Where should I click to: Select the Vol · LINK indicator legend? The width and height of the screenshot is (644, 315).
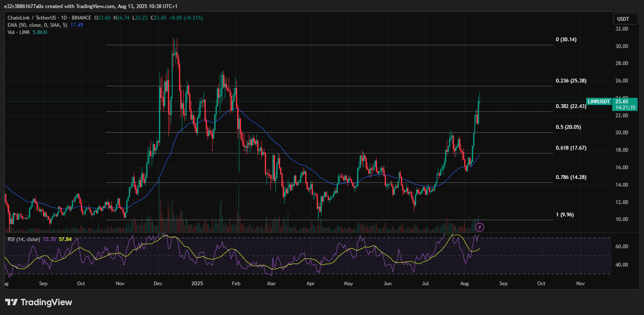point(18,32)
